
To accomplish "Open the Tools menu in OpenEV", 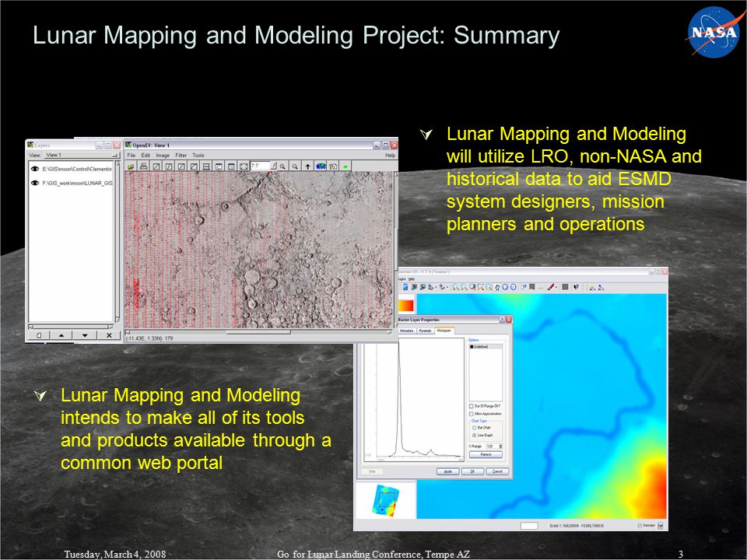I will (198, 156).
